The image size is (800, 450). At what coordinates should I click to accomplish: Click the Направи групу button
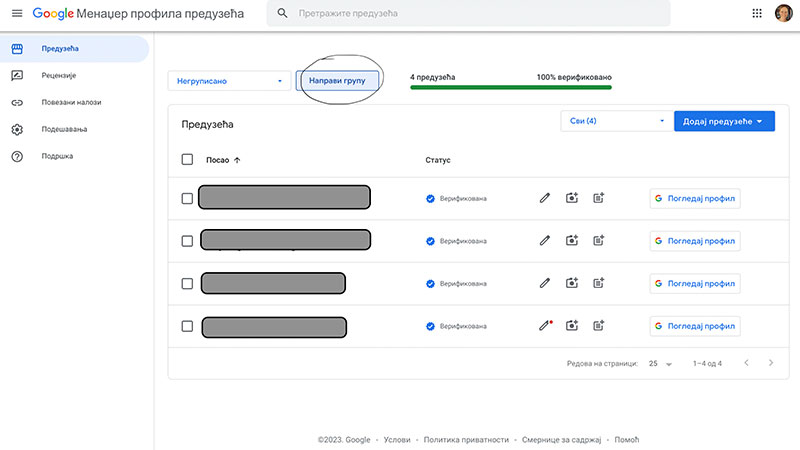click(337, 81)
